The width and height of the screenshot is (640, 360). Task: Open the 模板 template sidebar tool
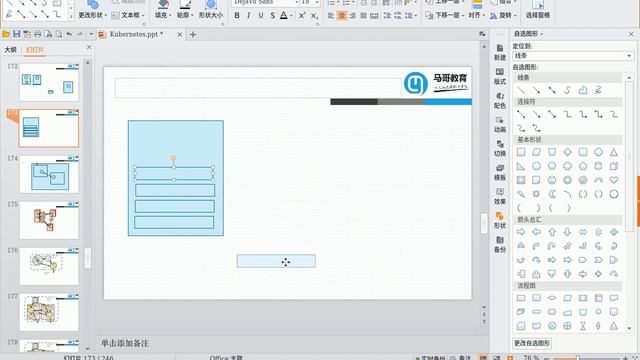point(500,173)
